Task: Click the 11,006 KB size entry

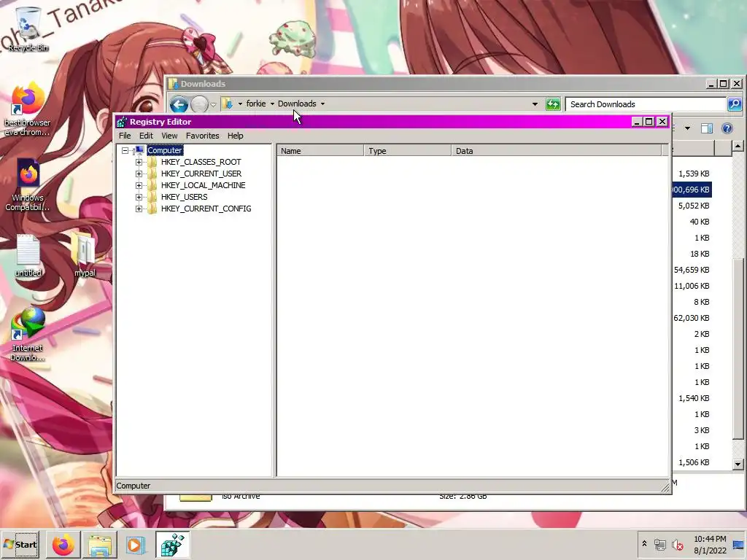Action: pos(692,286)
